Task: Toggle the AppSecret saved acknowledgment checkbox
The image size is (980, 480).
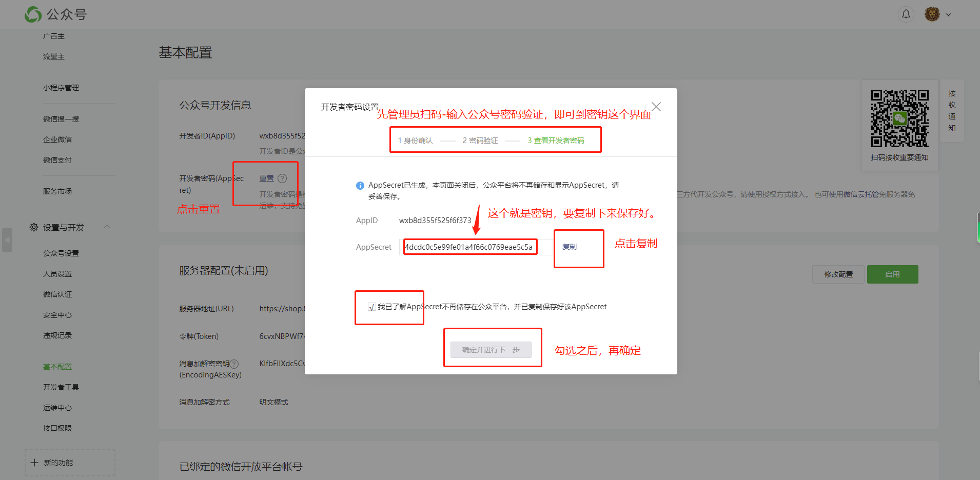Action: click(371, 307)
